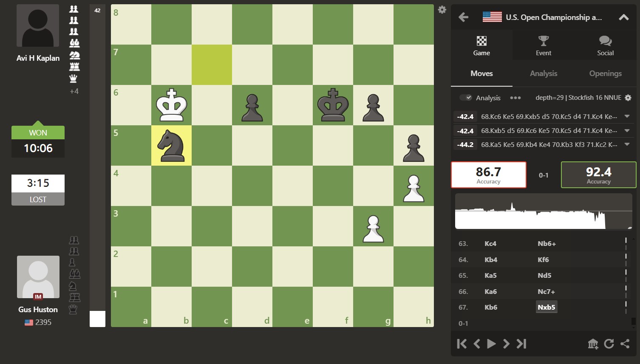Step back one move
Viewport: 640px width, 364px height.
point(477,344)
